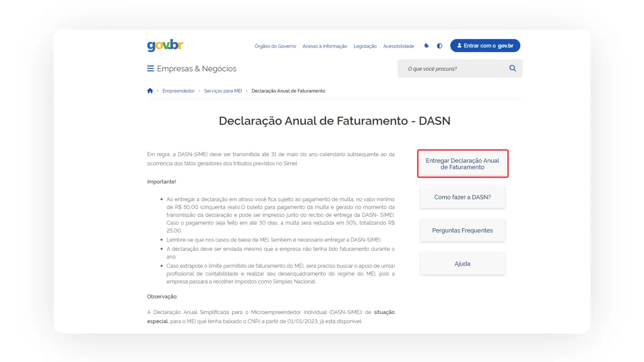The height and width of the screenshot is (362, 644).
Task: Open the cookie preferences icon
Action: pyautogui.click(x=426, y=46)
